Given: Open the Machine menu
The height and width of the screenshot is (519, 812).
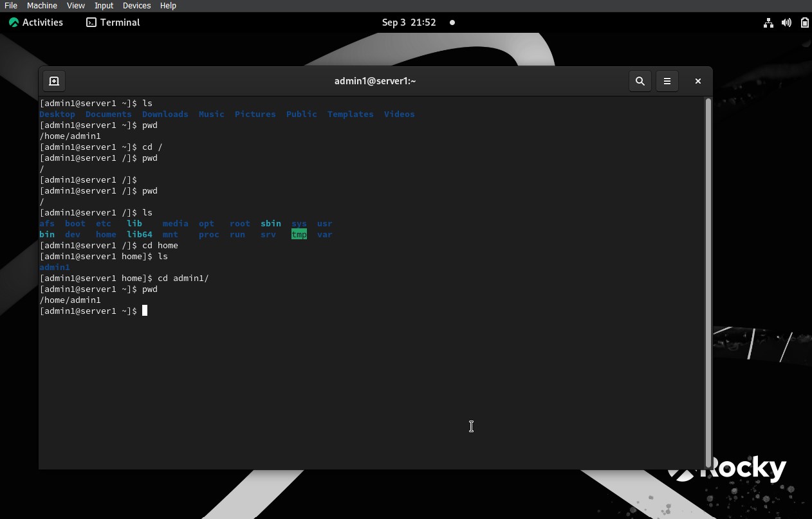Looking at the screenshot, I should 42,5.
